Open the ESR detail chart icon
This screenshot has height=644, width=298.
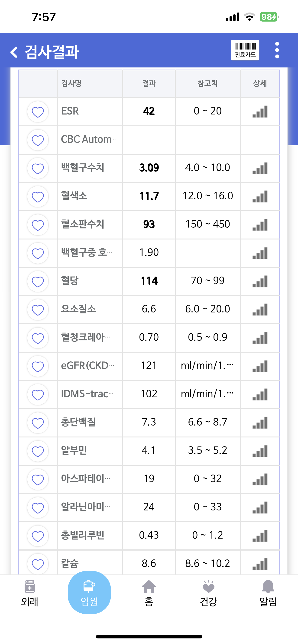(260, 112)
